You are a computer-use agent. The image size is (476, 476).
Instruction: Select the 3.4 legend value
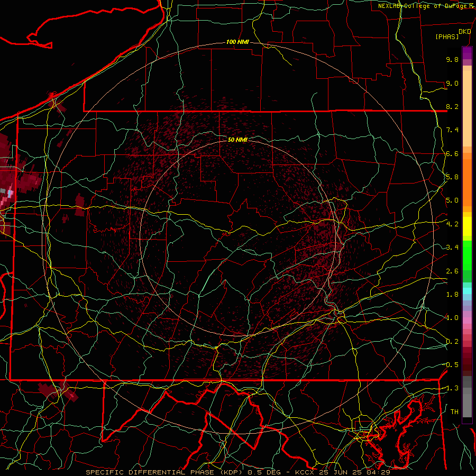[452, 248]
